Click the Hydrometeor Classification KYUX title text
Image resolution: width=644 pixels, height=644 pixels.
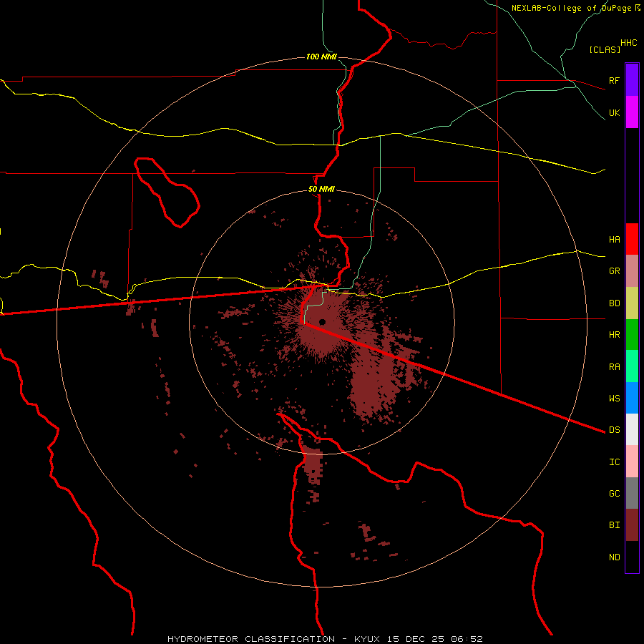(325, 639)
